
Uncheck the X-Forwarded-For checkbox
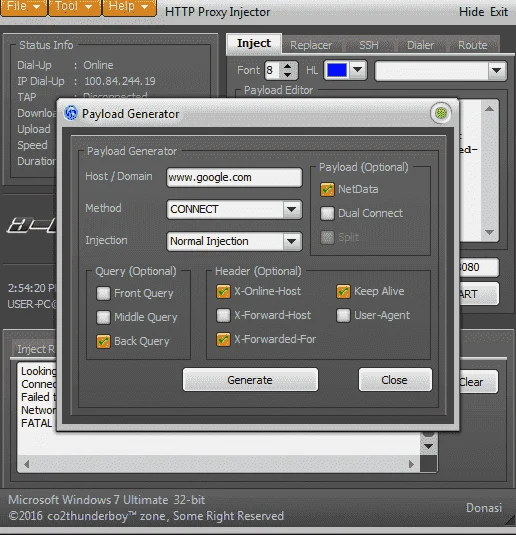point(224,339)
